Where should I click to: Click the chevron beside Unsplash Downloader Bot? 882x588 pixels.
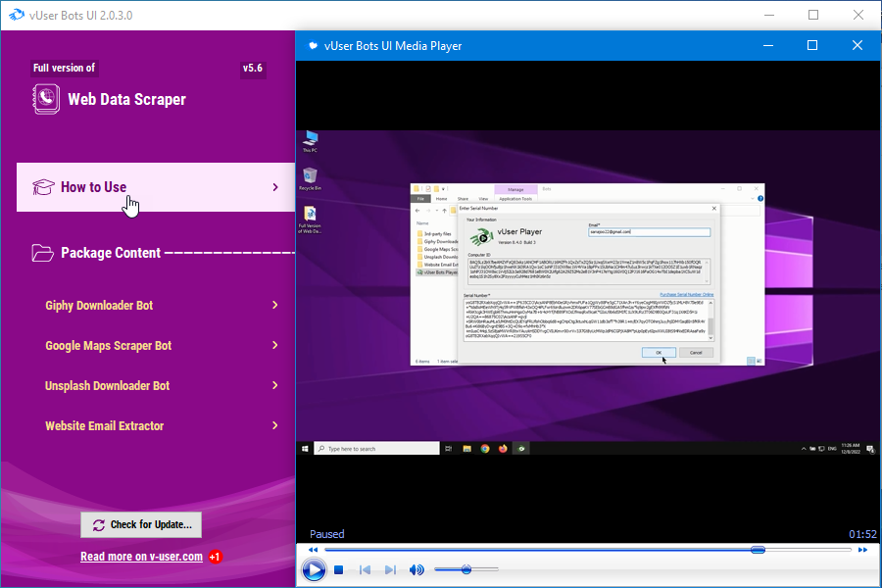(275, 385)
